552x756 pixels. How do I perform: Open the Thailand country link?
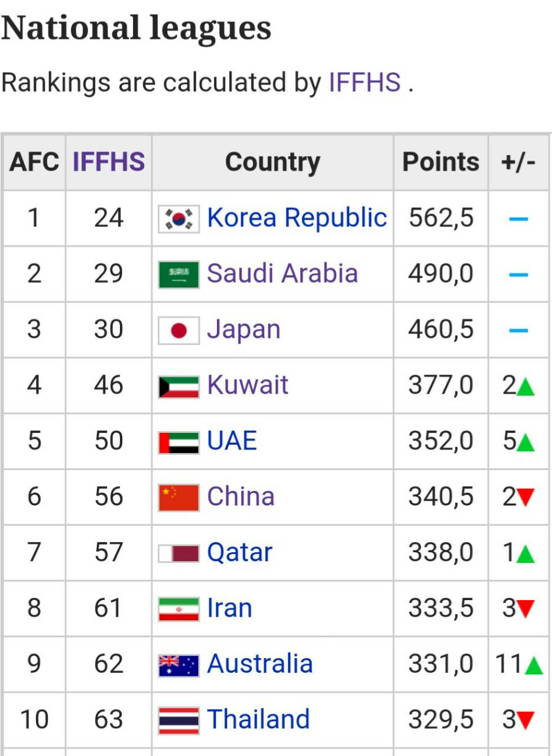pyautogui.click(x=258, y=719)
